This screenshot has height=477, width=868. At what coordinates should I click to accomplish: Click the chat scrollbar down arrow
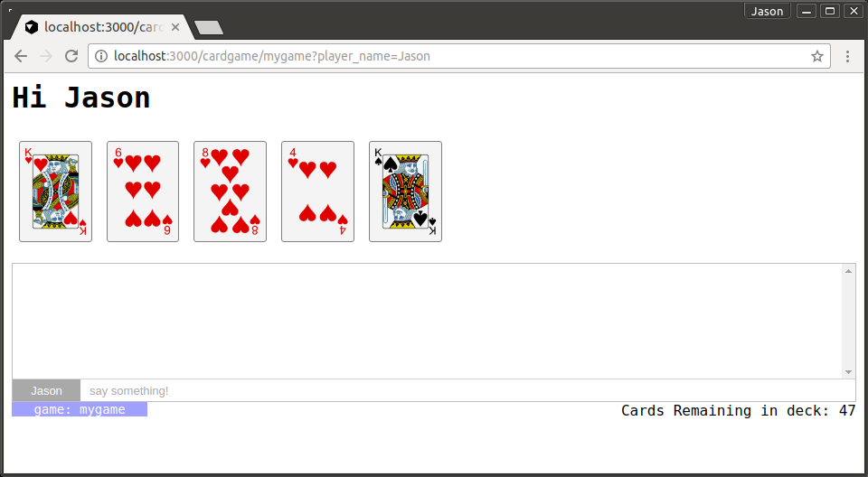848,372
